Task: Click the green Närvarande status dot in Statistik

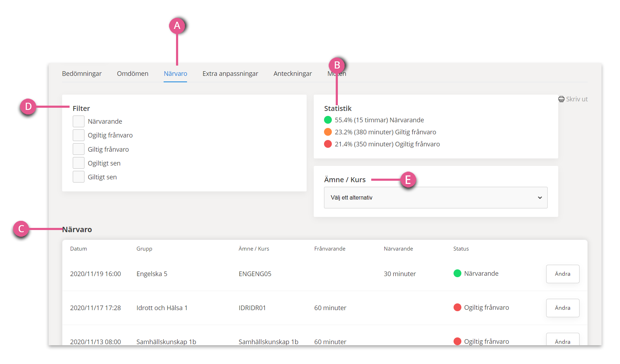Action: (x=328, y=120)
